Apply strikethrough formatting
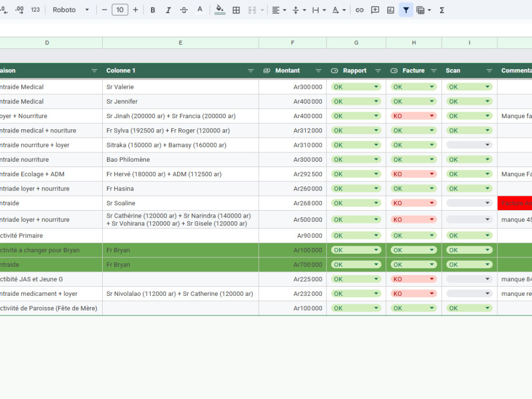Screen dimensions: 532x399 [x=184, y=10]
